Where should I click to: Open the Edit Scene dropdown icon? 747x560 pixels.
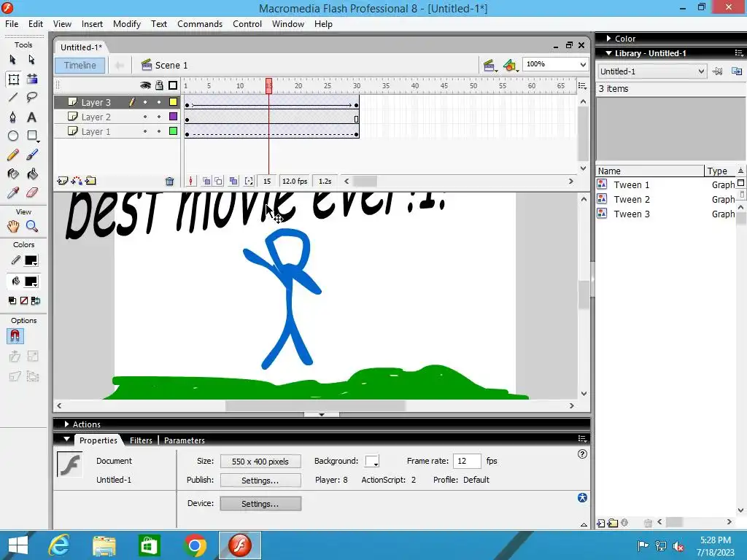coord(489,65)
